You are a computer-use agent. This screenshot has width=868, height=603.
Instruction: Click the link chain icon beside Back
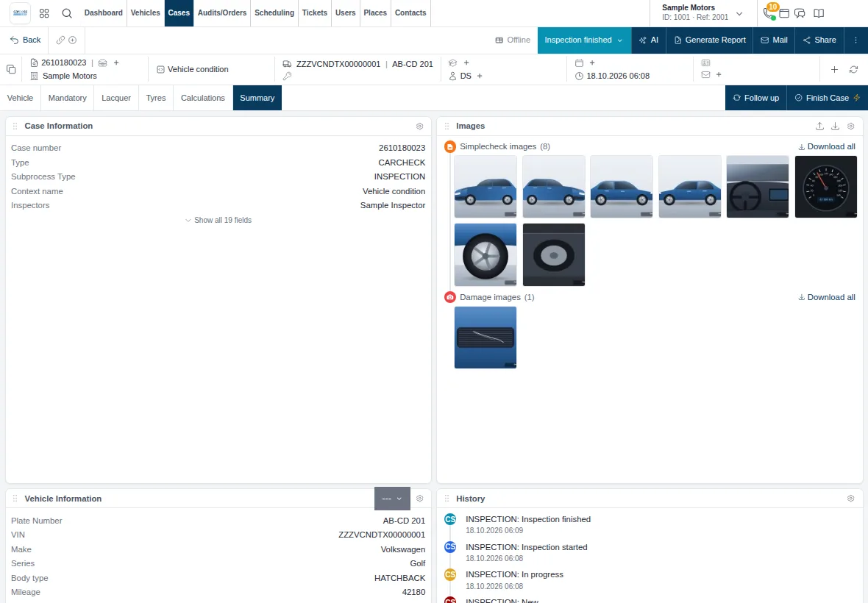60,40
